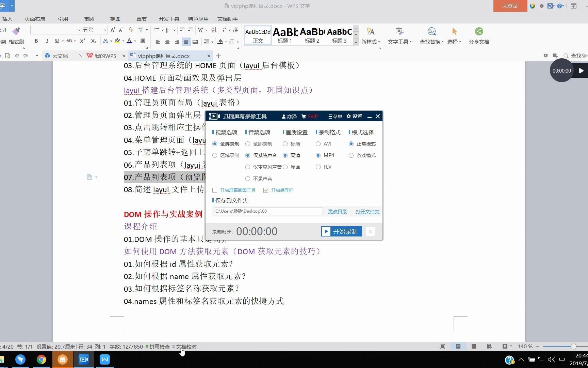Choose FLV recording format
This screenshot has height=368, width=588.
pyautogui.click(x=318, y=167)
